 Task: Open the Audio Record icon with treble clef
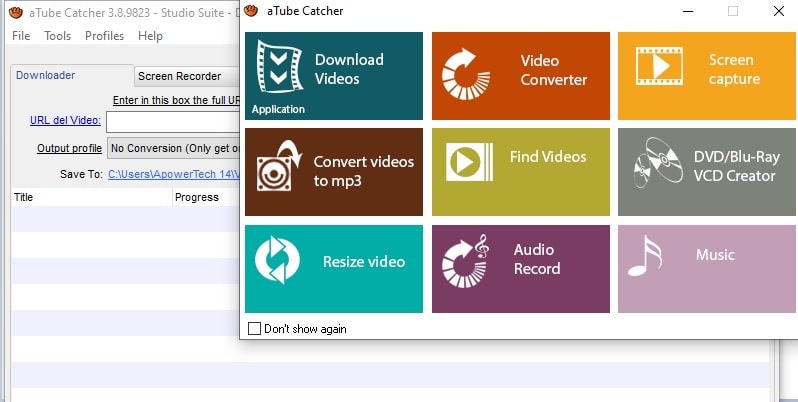tap(466, 261)
